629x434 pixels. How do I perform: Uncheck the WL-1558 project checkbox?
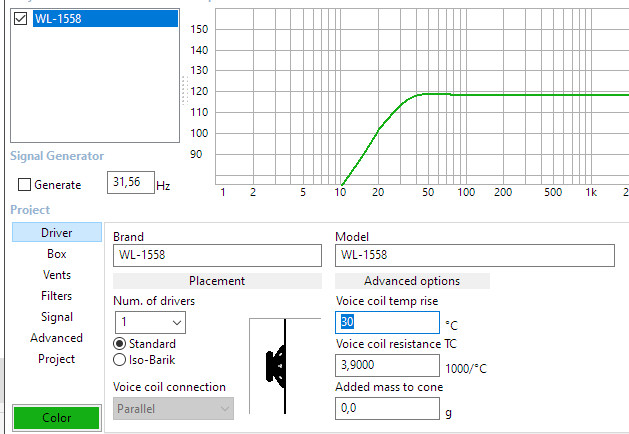click(x=20, y=18)
